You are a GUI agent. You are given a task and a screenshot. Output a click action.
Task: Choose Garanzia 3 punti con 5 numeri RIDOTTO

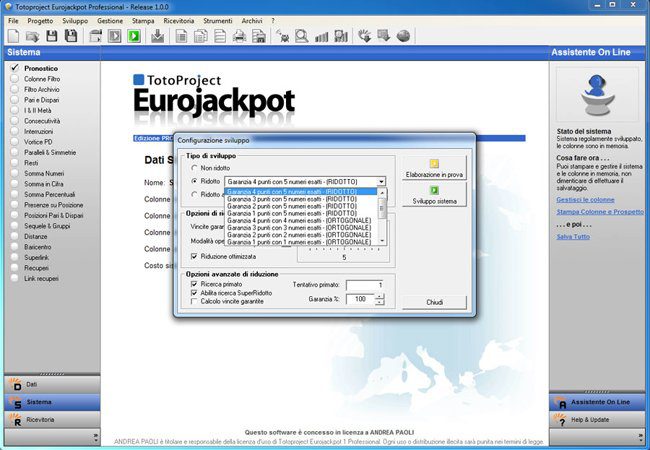[x=301, y=199]
